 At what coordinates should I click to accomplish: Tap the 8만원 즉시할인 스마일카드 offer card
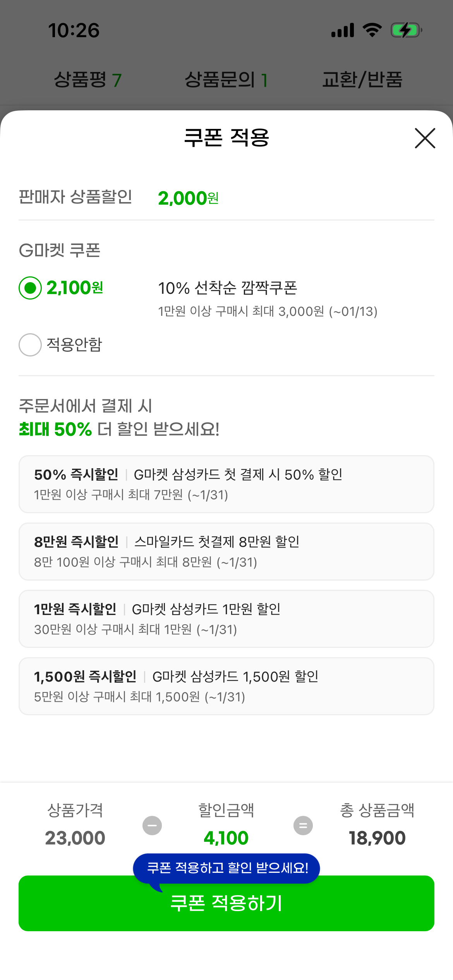pyautogui.click(x=226, y=552)
